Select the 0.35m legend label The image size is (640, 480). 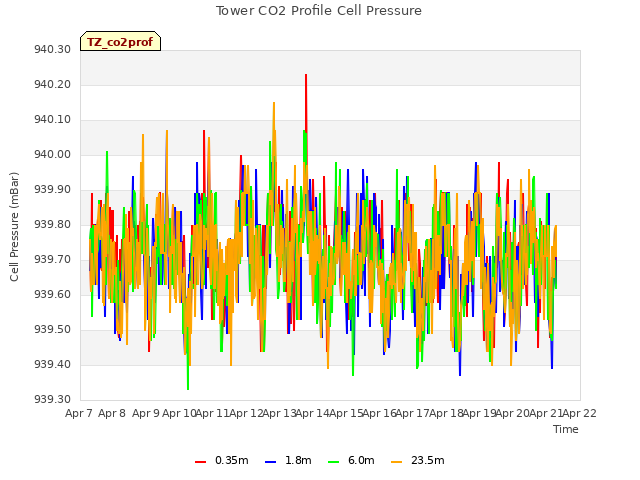[231, 460]
